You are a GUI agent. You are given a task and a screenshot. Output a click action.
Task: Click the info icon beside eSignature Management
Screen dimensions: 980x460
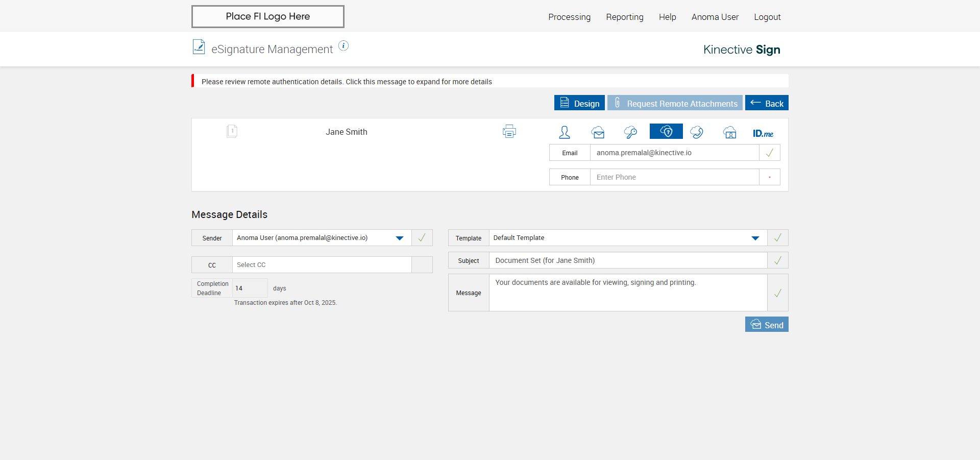click(344, 46)
